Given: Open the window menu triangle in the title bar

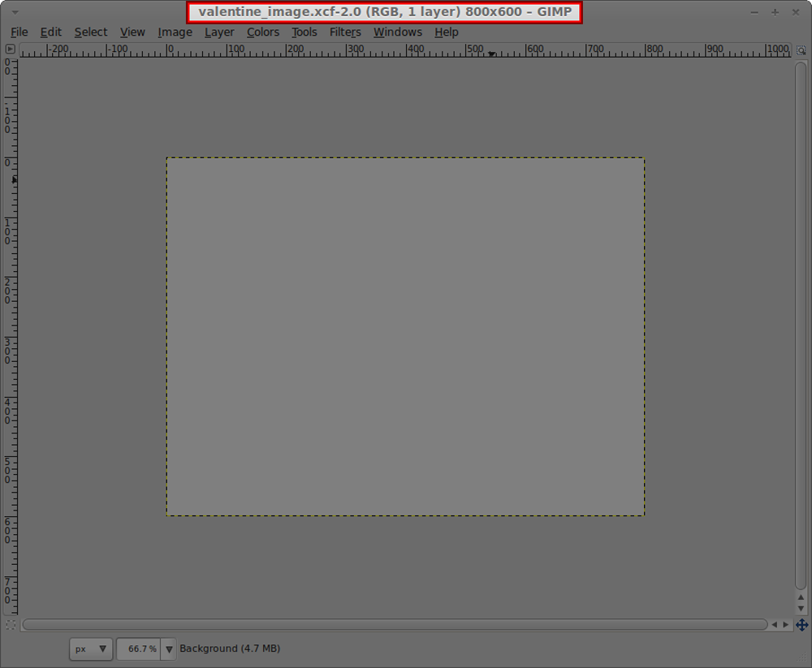Looking at the screenshot, I should [x=14, y=12].
